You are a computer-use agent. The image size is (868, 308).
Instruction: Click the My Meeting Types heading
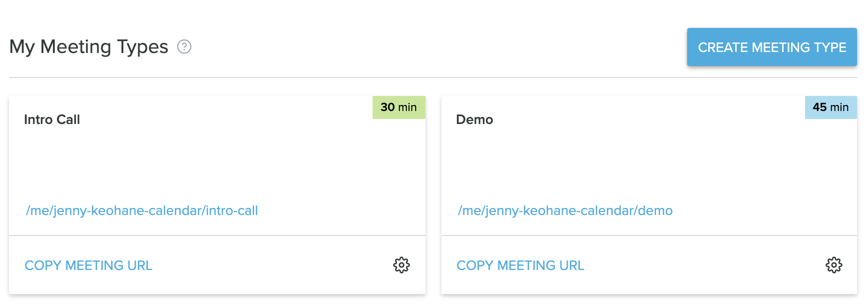coord(89,46)
